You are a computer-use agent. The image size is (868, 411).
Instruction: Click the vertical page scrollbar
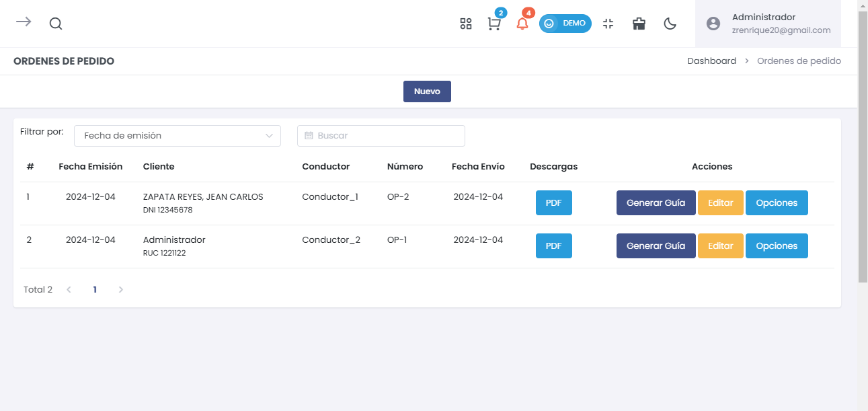863,168
